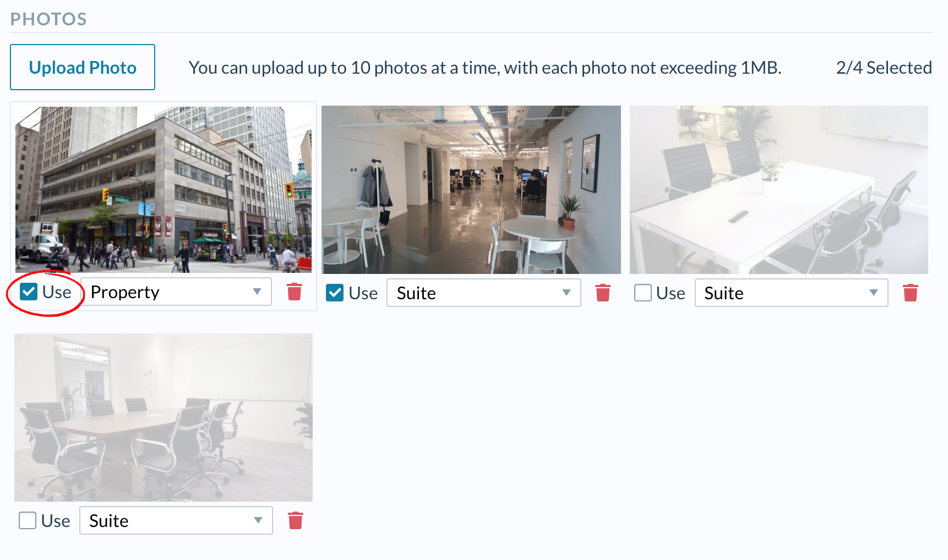
Task: Delete the street building photo with trash icon
Action: 295,292
